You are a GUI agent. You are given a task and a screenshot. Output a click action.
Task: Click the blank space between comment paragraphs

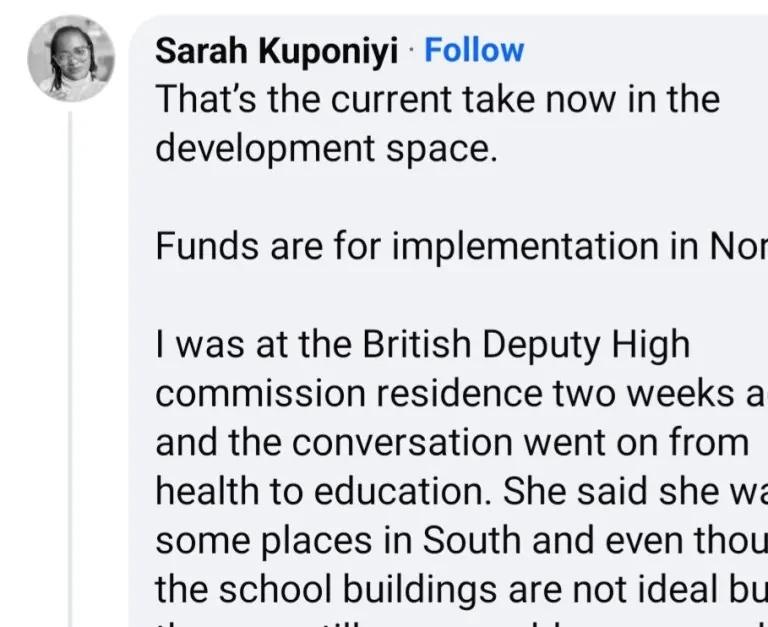(400, 197)
